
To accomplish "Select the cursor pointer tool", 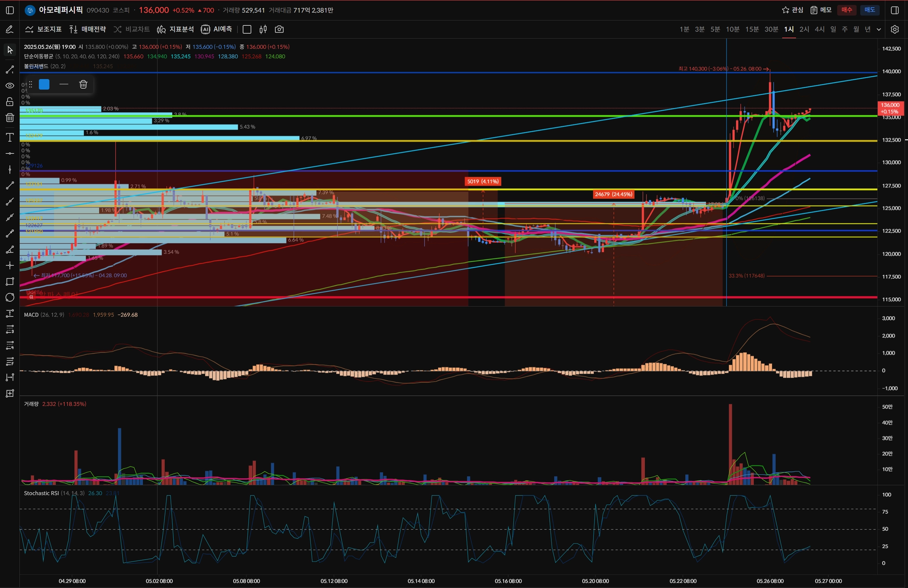I will tap(9, 50).
